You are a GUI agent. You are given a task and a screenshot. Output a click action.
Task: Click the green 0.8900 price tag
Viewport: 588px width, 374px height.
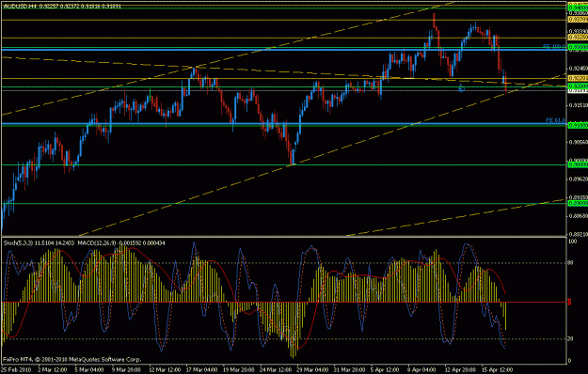(x=578, y=203)
